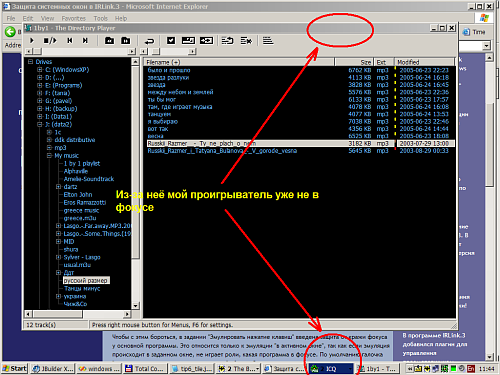Click the Windows Start button
This screenshot has width=500, height=375.
point(15,368)
